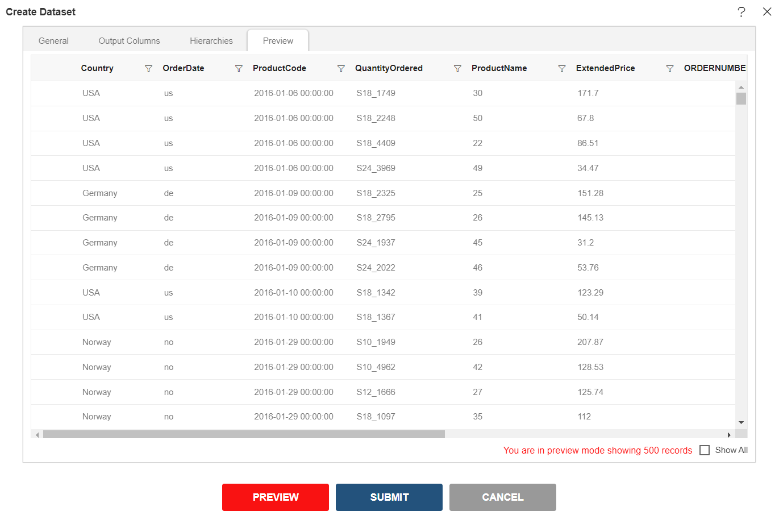The width and height of the screenshot is (779, 532).
Task: Select the cell S18_2795
Action: 376,218
